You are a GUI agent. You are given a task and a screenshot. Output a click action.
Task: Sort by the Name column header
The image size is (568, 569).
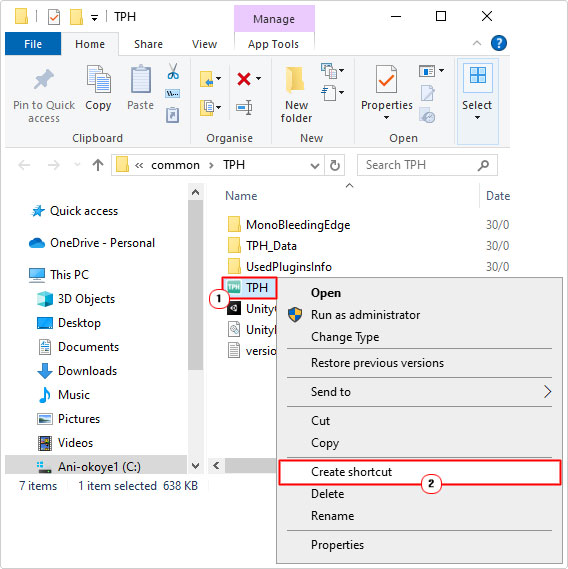click(x=241, y=196)
